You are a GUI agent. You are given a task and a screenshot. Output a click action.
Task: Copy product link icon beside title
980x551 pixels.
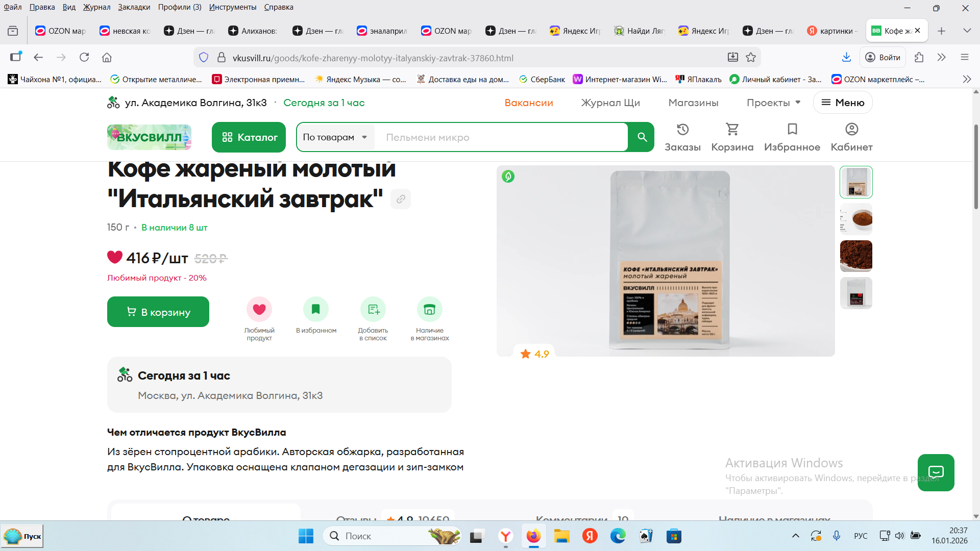(401, 199)
